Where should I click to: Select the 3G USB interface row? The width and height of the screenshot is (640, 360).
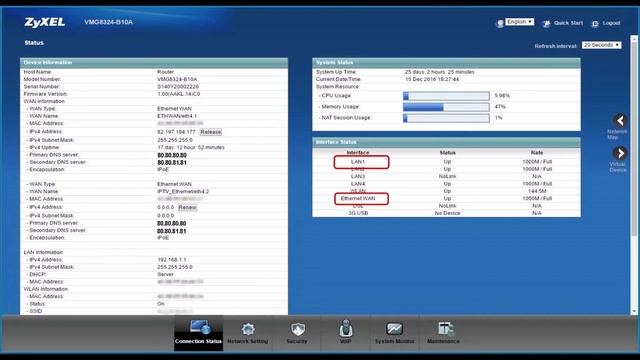446,213
